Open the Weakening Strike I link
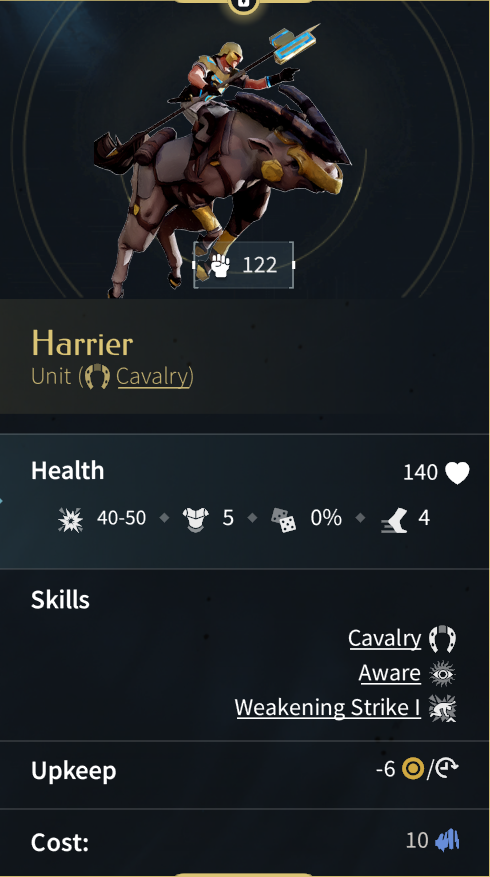490x877 pixels. pos(328,708)
